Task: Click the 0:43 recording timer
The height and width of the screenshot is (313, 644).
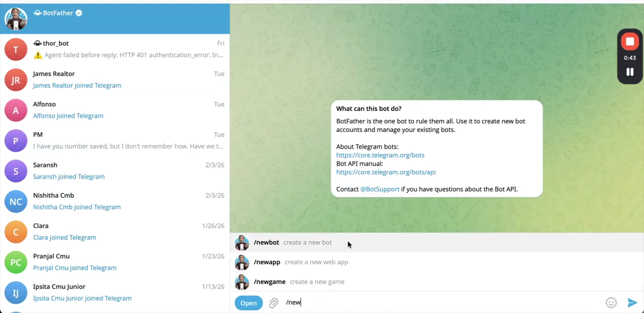Action: point(630,58)
